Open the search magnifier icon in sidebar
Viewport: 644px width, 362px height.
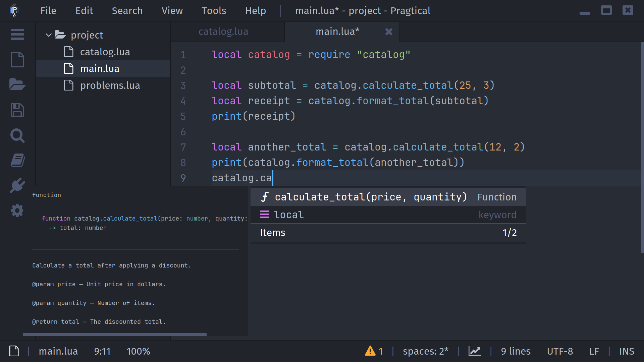(17, 135)
